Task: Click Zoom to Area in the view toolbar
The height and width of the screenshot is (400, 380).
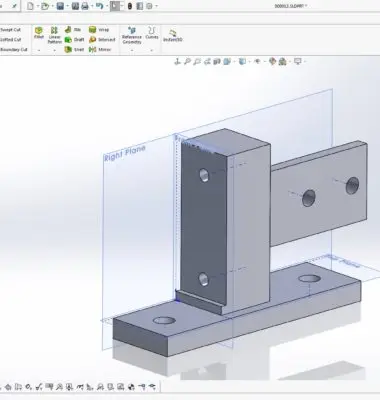Action: coord(197,61)
